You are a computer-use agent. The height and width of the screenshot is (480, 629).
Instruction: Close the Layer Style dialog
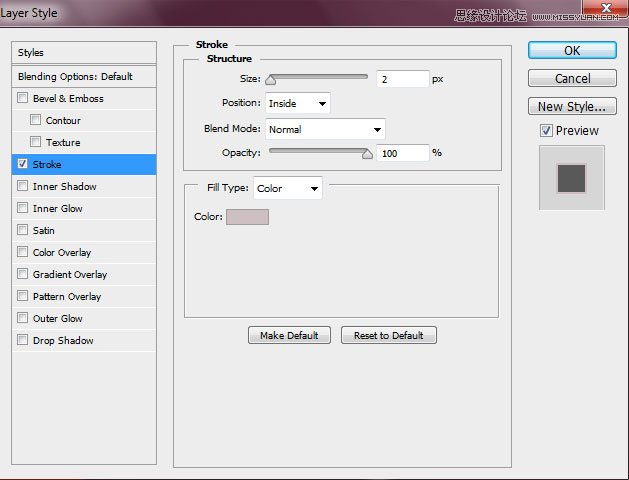(606, 8)
